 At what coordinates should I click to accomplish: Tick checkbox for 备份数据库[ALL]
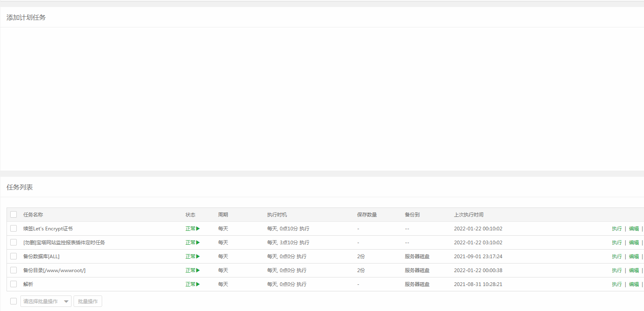tap(13, 256)
